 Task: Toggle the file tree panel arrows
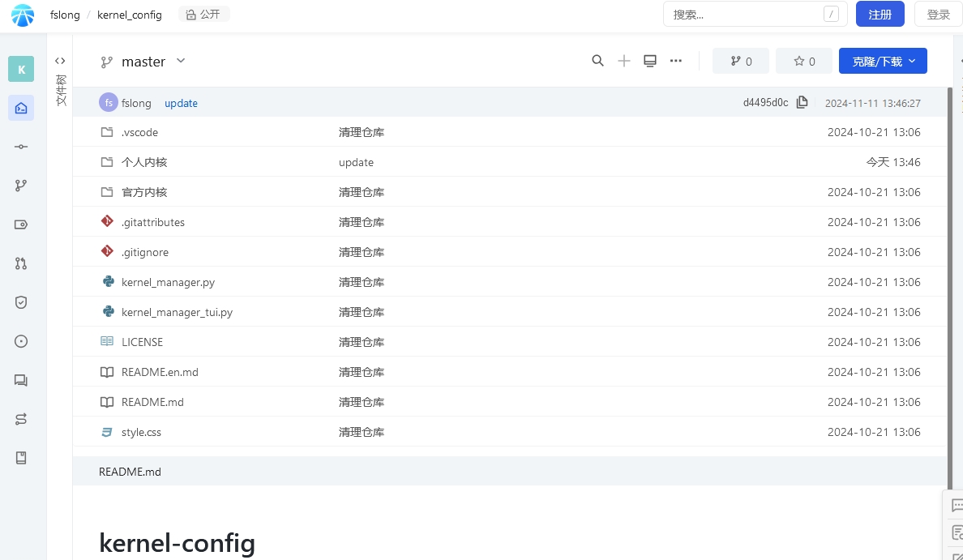click(59, 61)
